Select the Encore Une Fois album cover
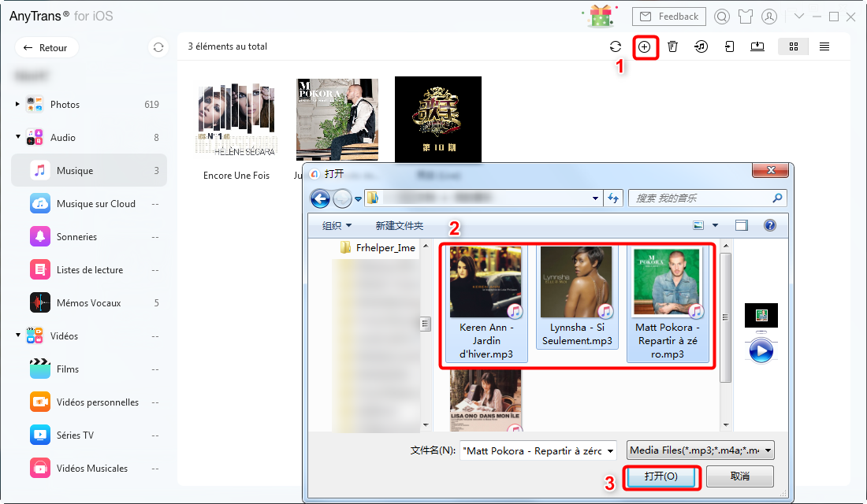 pyautogui.click(x=236, y=120)
